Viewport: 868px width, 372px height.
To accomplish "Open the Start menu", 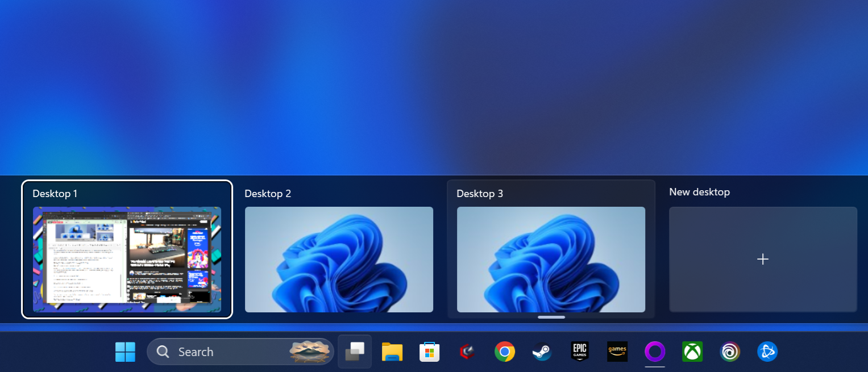I will 125,352.
